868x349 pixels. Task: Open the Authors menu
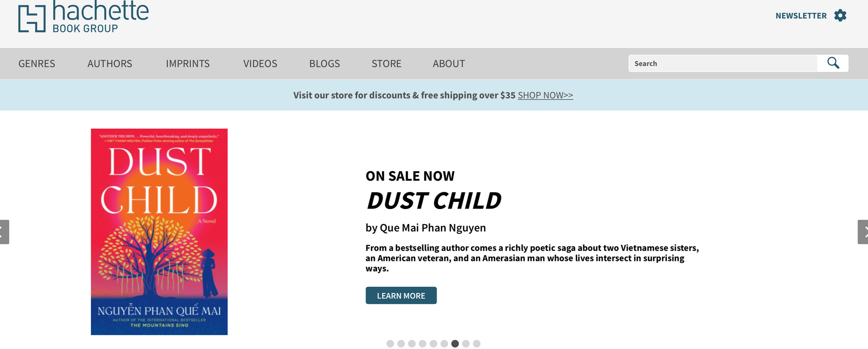[x=110, y=64]
